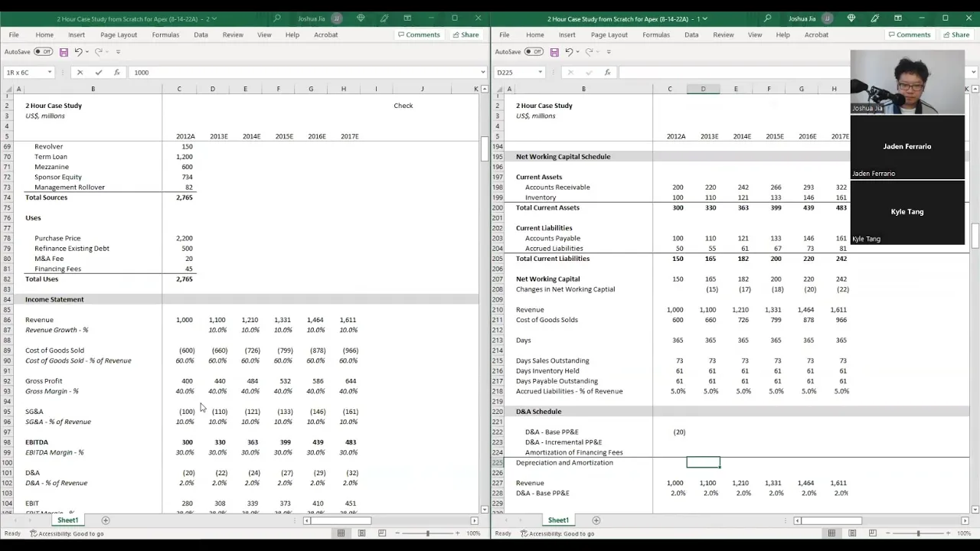Image resolution: width=980 pixels, height=551 pixels.
Task: Undo last action in the left Excel window
Action: (x=77, y=52)
